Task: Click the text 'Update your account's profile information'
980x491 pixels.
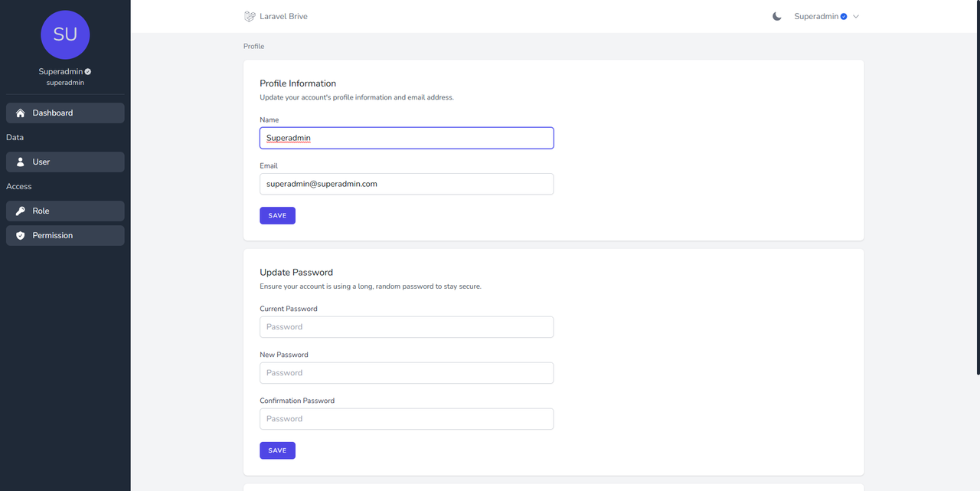Action: (325, 97)
